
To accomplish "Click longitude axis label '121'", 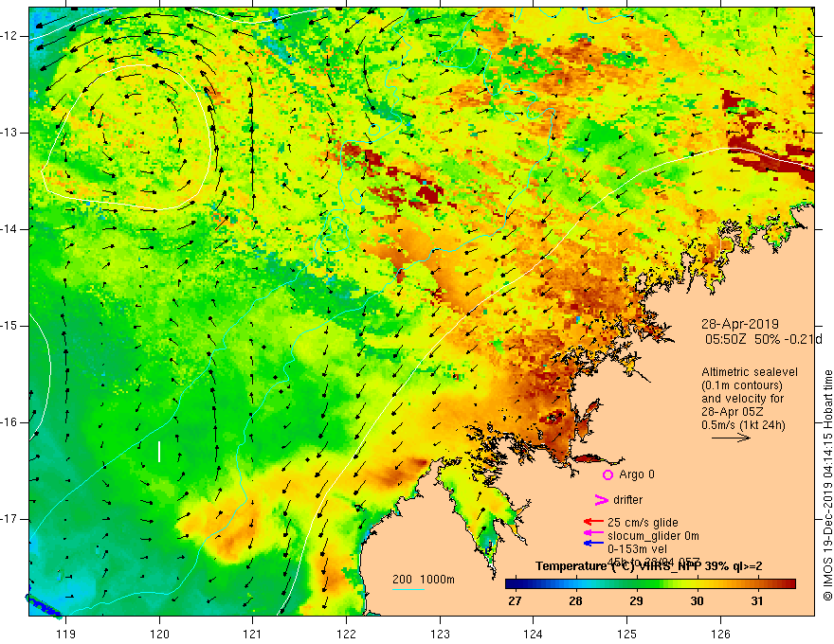I will (252, 634).
